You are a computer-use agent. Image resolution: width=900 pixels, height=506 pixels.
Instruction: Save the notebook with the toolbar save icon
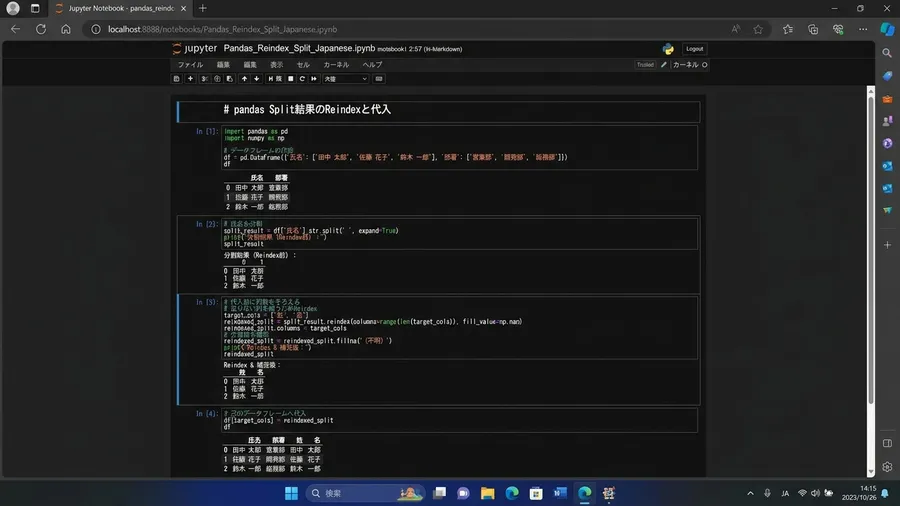(x=176, y=79)
